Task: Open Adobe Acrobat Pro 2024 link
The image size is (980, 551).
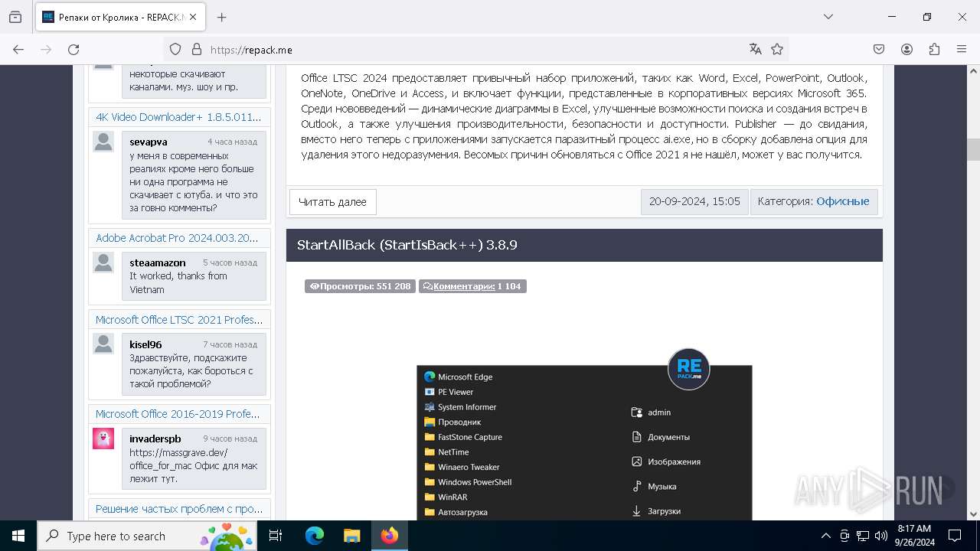Action: pos(177,238)
